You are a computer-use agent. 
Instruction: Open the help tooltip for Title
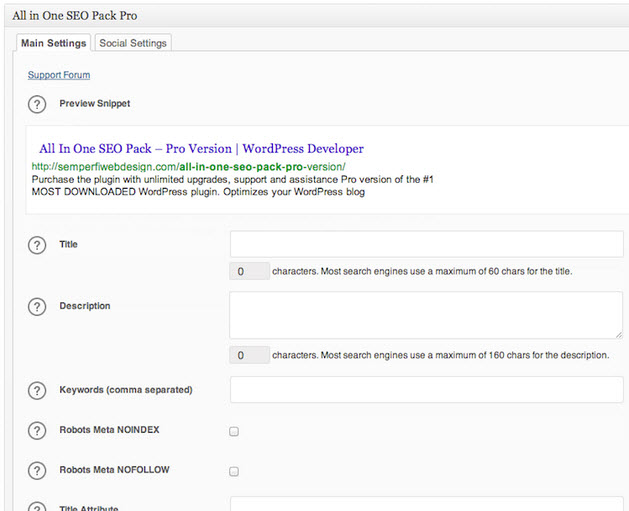click(x=37, y=245)
